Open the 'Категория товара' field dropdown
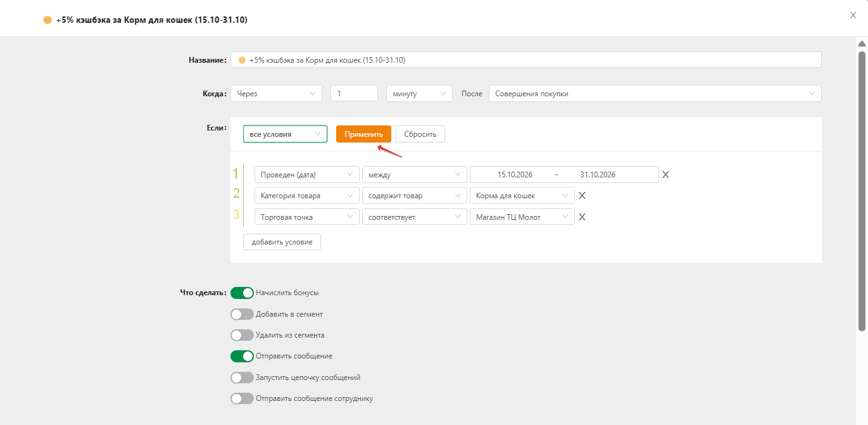The image size is (868, 425). pos(307,196)
